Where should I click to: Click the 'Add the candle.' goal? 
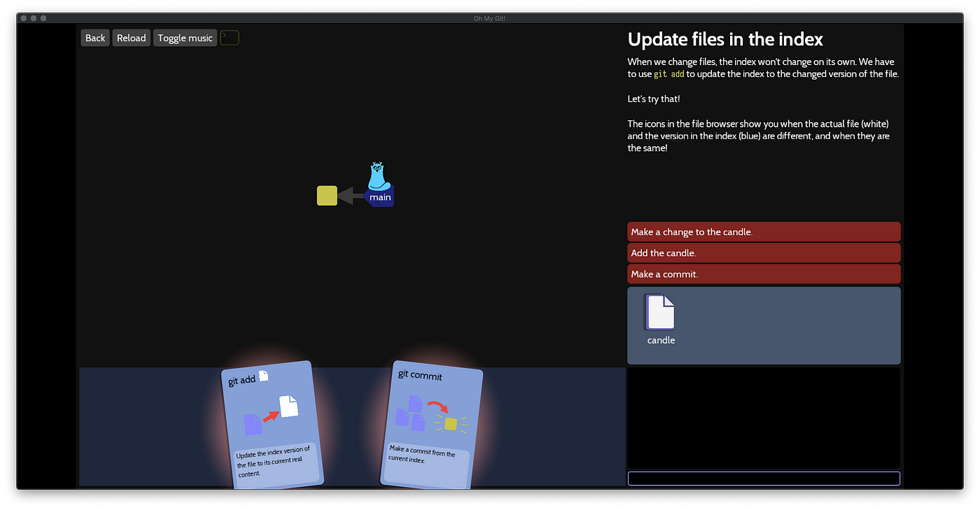[764, 253]
